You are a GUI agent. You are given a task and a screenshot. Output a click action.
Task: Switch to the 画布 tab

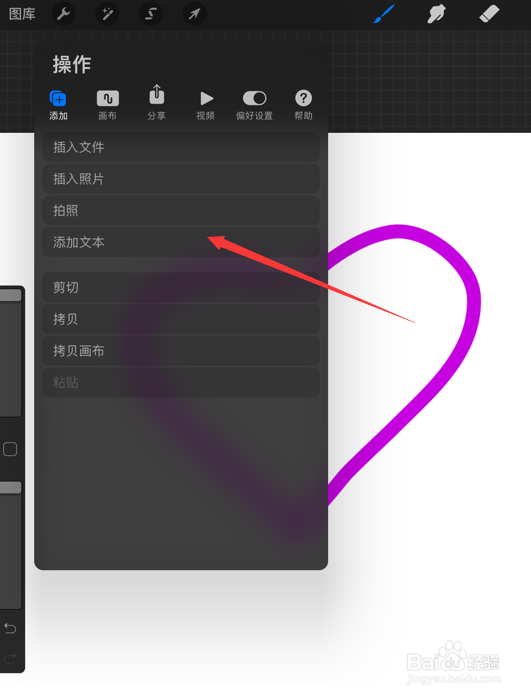coord(108,105)
